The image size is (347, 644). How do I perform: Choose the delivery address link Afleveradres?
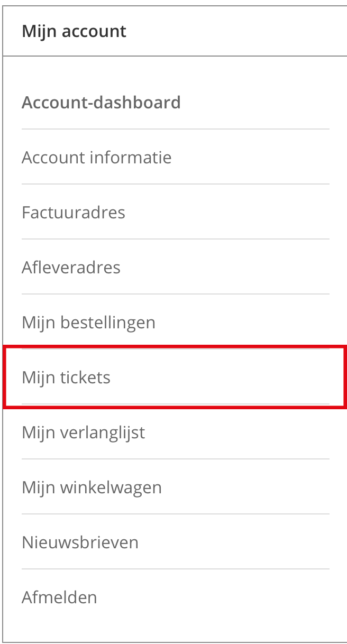point(71,267)
